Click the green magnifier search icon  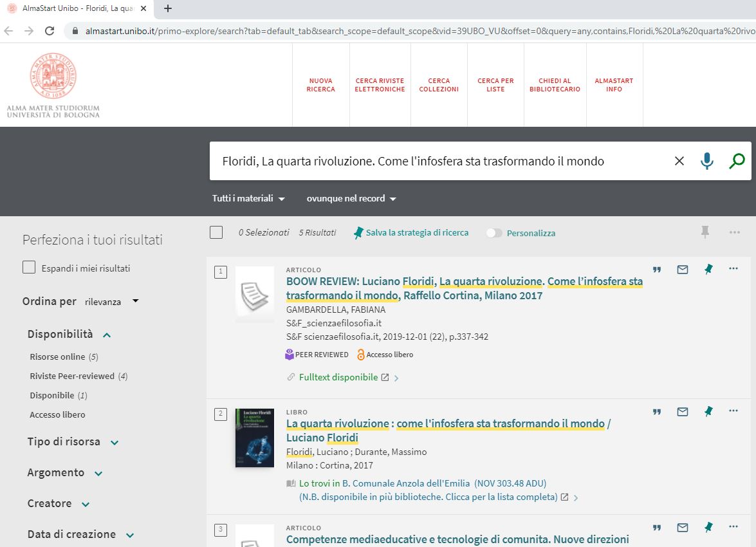(x=737, y=161)
